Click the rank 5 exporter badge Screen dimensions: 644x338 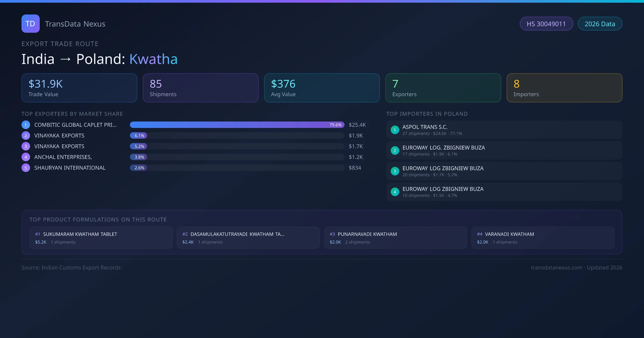tap(26, 168)
